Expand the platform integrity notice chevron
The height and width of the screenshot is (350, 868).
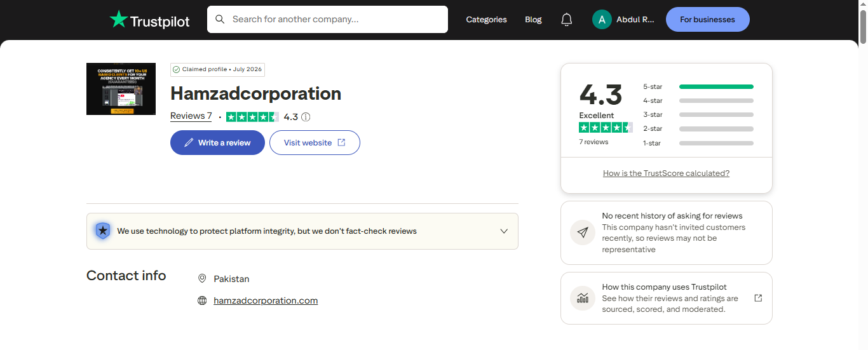[504, 231]
